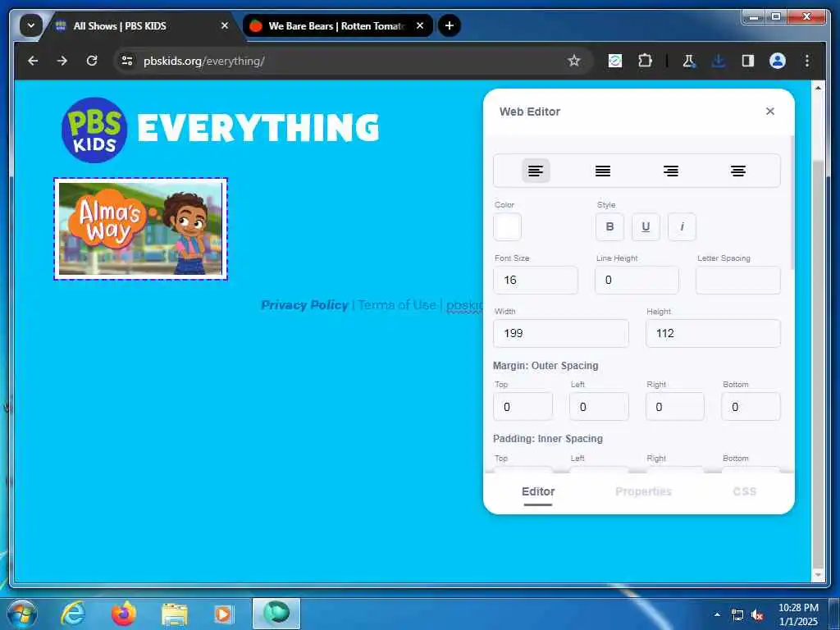Bookmark this page with star icon
840x630 pixels.
tap(573, 61)
